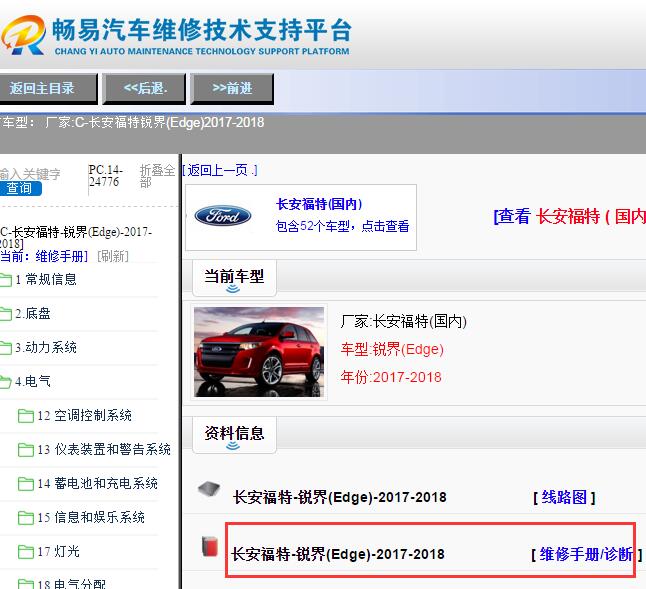Viewport: 646px width, 589px height.
Task: Click the PC.14-24776 label
Action: coord(105,176)
